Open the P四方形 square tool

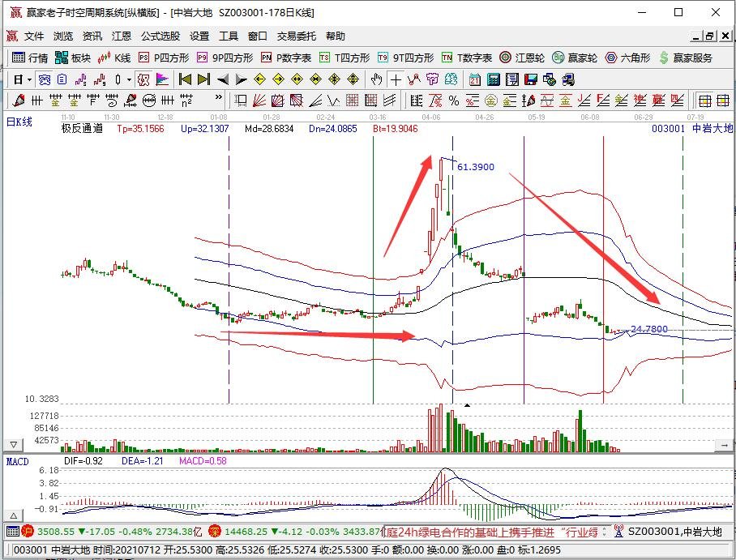[164, 58]
